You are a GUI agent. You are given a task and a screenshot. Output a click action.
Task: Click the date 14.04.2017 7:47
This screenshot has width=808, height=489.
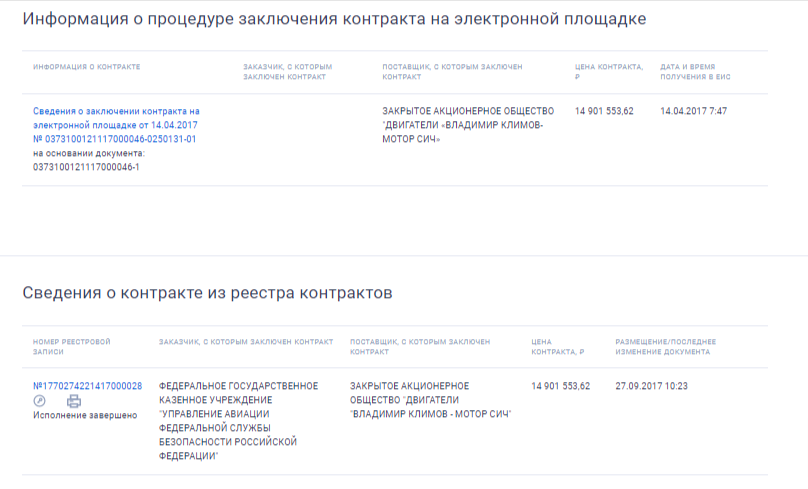point(691,111)
